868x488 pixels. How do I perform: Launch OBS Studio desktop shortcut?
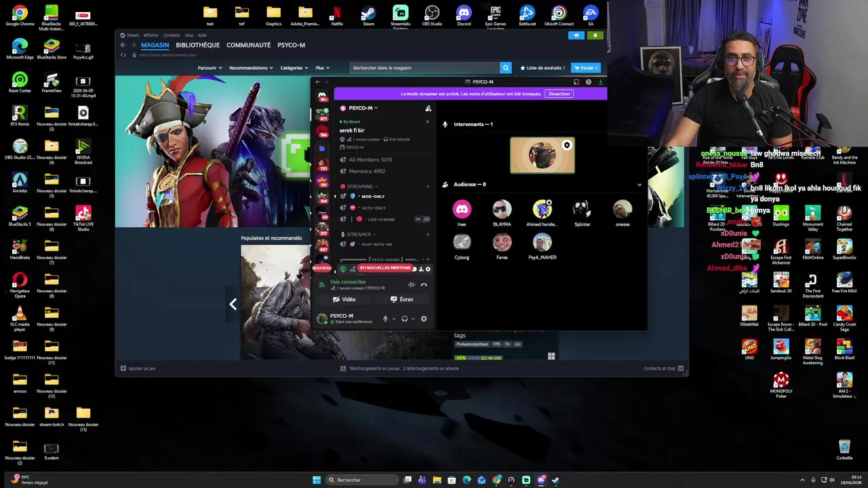(432, 15)
